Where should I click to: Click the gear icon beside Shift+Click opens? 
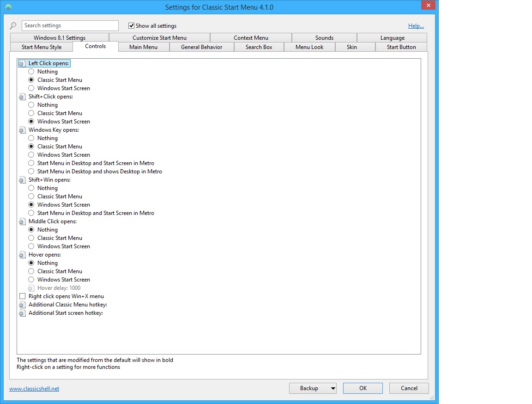click(x=22, y=97)
